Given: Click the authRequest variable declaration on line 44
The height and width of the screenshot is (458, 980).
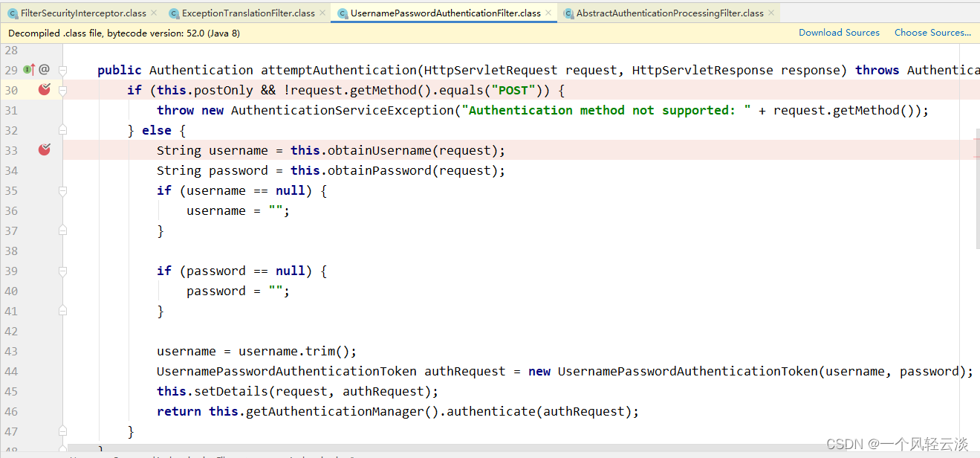Looking at the screenshot, I should [x=465, y=371].
